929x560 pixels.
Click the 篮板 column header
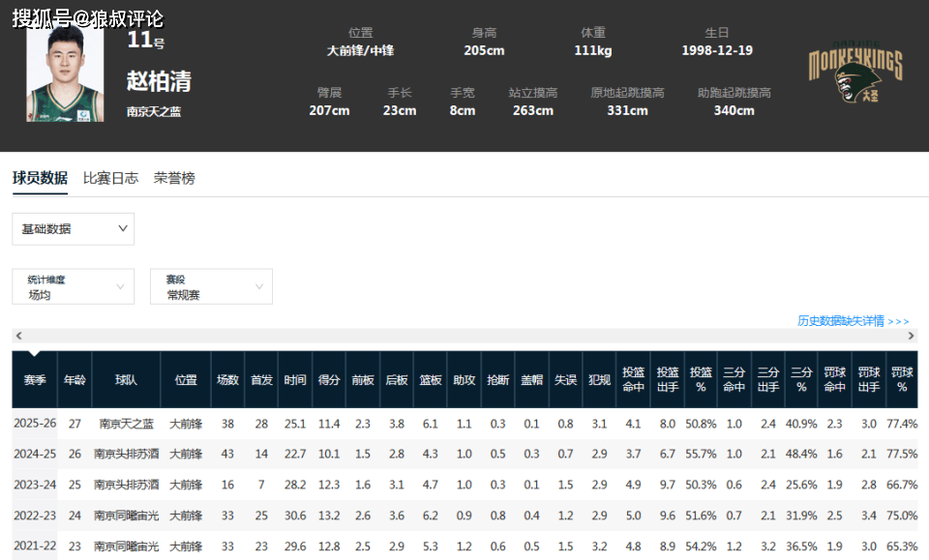click(431, 380)
